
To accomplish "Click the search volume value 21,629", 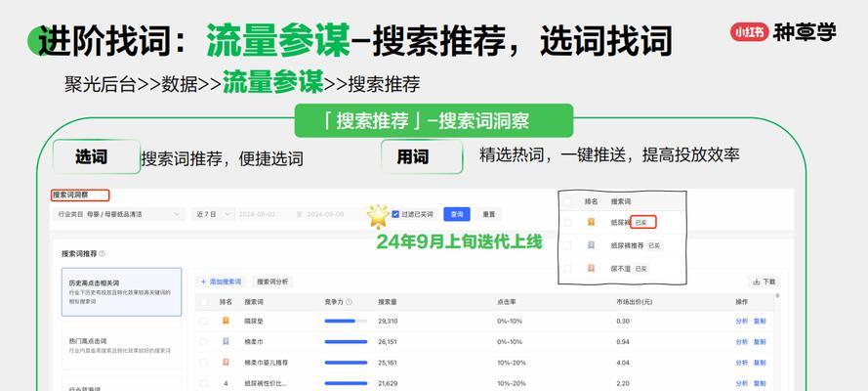I will 388,383.
